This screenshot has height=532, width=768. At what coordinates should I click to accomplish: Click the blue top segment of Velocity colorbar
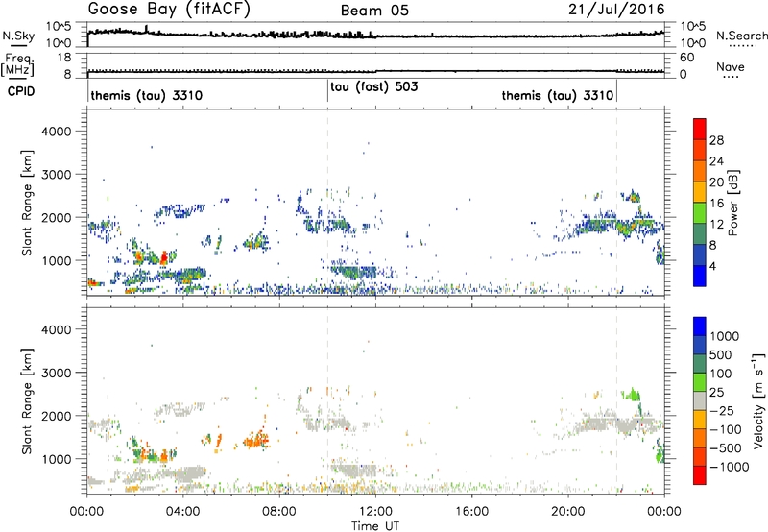click(x=700, y=326)
